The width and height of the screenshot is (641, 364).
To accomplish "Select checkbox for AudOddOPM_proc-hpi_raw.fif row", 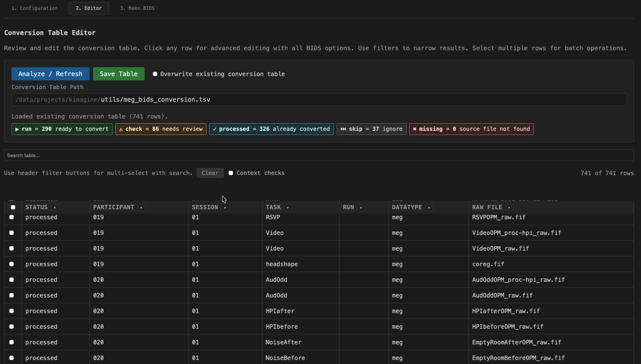I will [x=12, y=280].
